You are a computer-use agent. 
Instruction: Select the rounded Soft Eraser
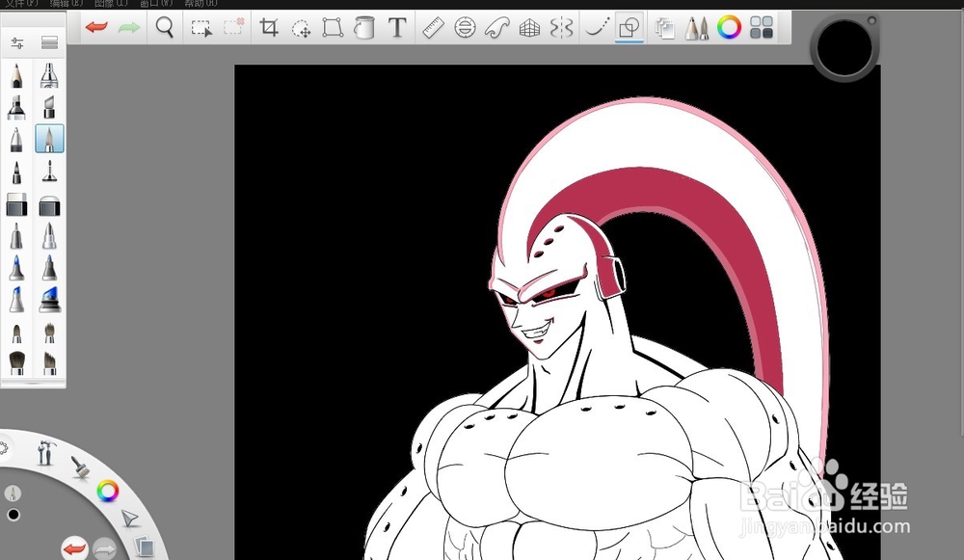tap(49, 205)
